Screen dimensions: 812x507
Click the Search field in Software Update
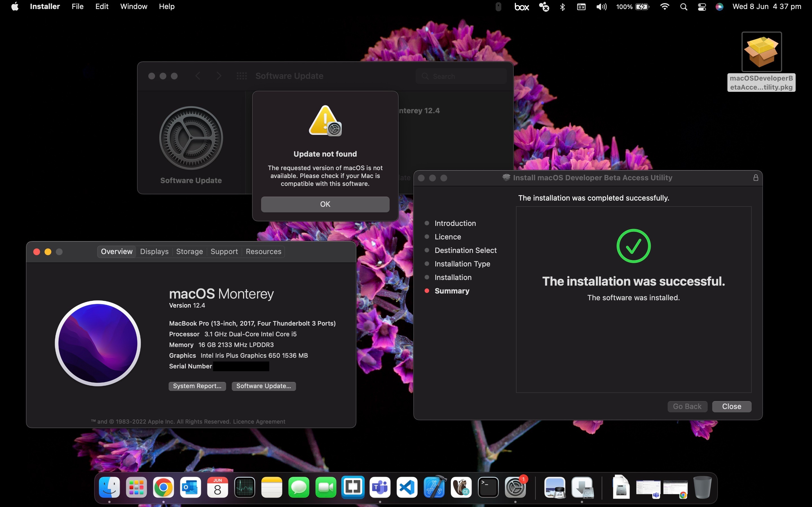tap(461, 76)
